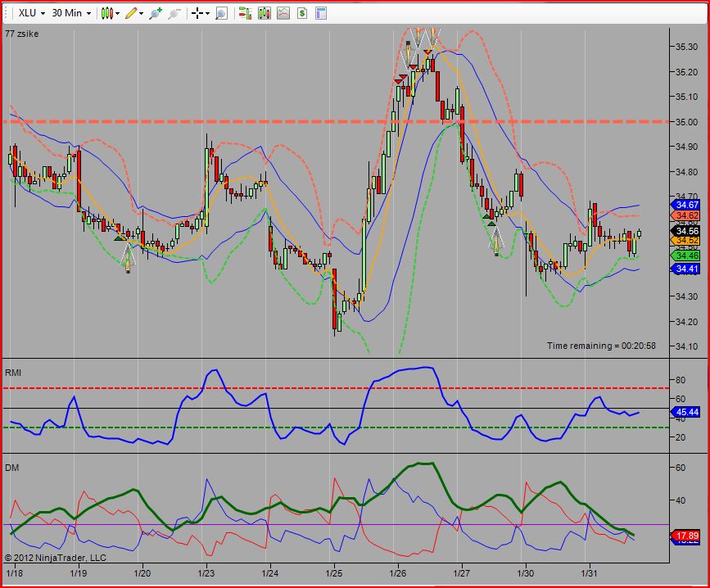Click the black 34.56 last price marker
This screenshot has width=710, height=588.
tap(685, 231)
